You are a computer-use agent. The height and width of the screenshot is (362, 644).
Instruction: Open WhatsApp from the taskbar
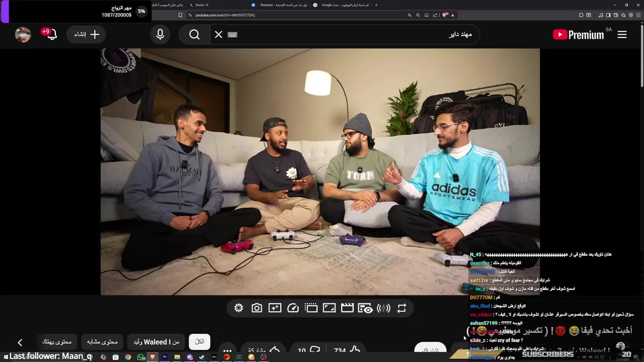(140, 357)
